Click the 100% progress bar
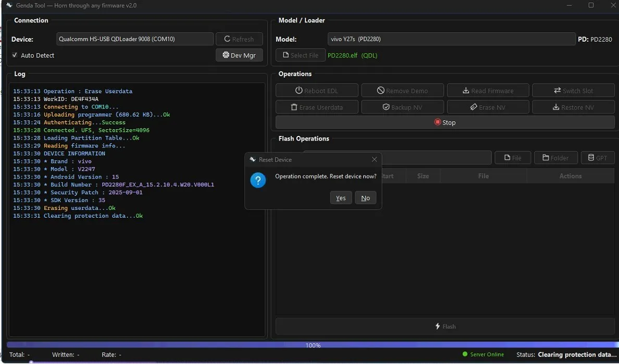This screenshot has width=619, height=364. click(x=313, y=345)
